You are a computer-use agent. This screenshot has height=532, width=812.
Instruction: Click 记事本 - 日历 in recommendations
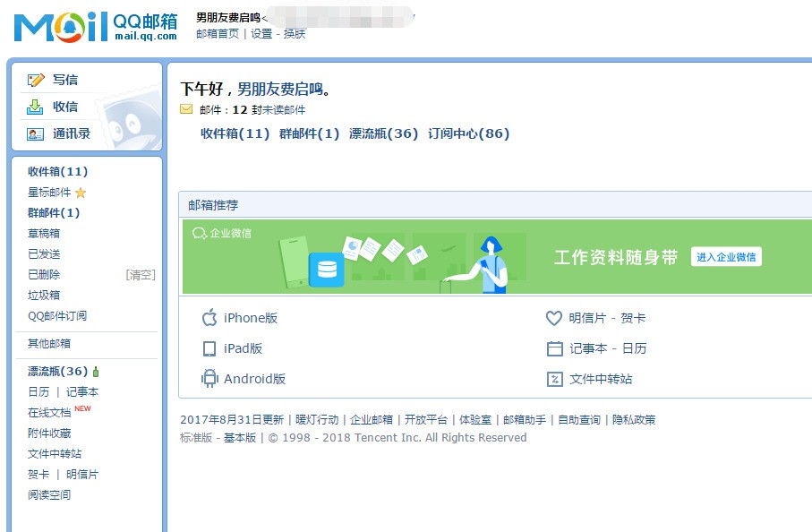coord(608,348)
